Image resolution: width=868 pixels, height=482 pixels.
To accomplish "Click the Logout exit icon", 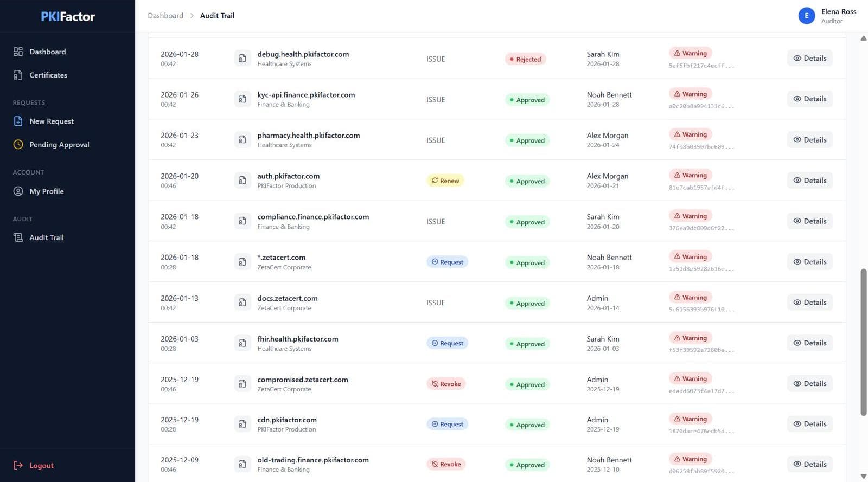I will 18,465.
